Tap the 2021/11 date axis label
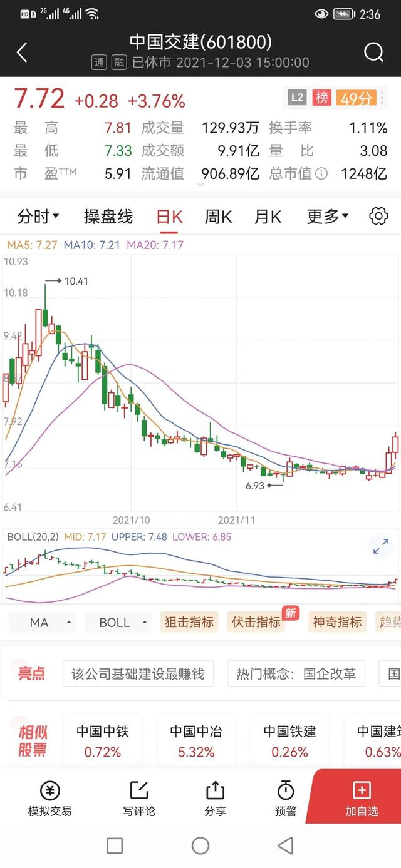 point(237,519)
